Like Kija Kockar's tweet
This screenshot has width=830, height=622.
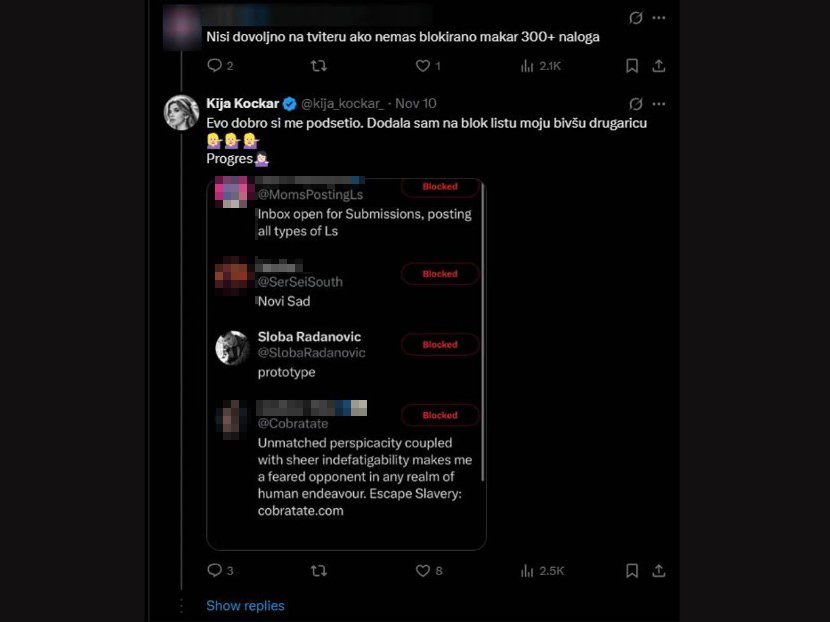click(x=423, y=571)
